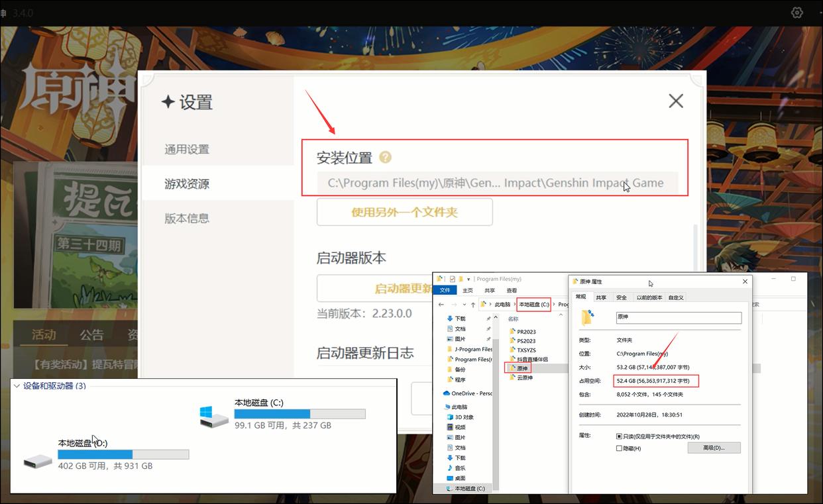Click the 设置 star icon in settings dialog
Image resolution: width=823 pixels, height=504 pixels.
168,101
